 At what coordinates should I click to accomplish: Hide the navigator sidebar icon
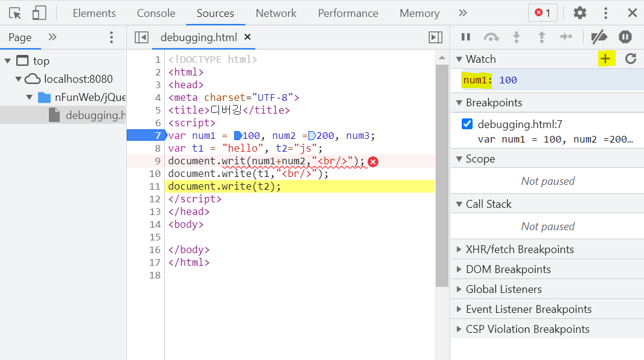point(141,37)
